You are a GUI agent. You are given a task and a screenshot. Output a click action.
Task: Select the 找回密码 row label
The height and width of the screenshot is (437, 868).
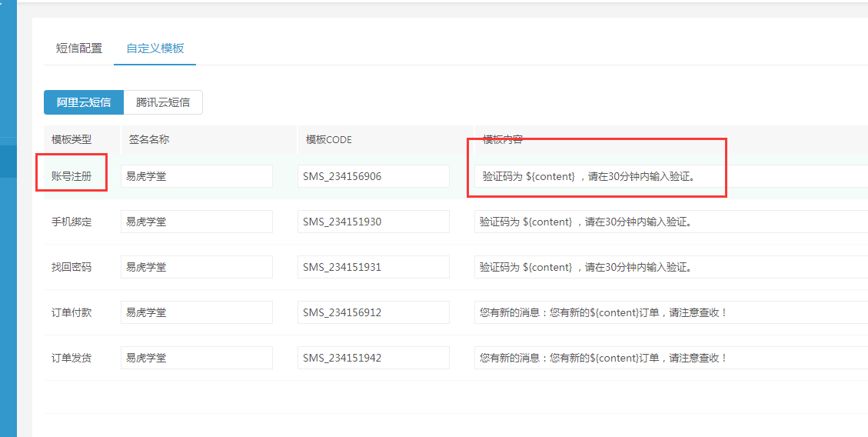pyautogui.click(x=72, y=268)
